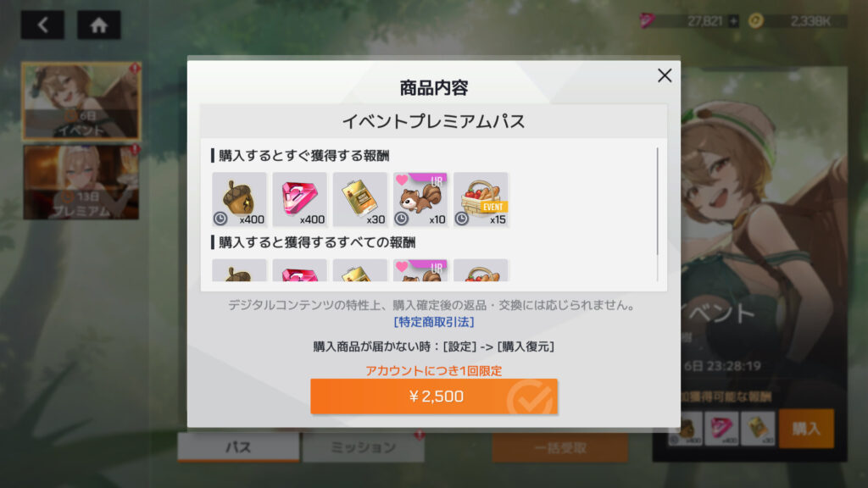Switch to the パス tab
Viewport: 868px width, 488px height.
pyautogui.click(x=238, y=447)
